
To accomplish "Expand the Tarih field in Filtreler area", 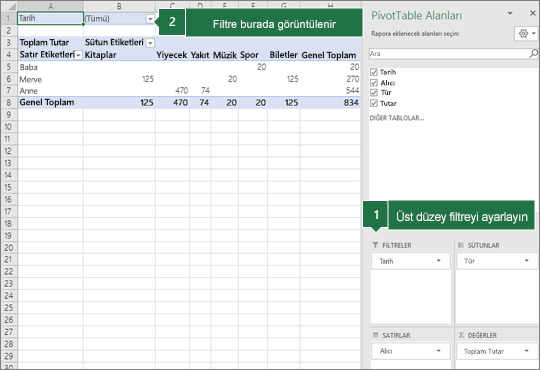I will 438,261.
